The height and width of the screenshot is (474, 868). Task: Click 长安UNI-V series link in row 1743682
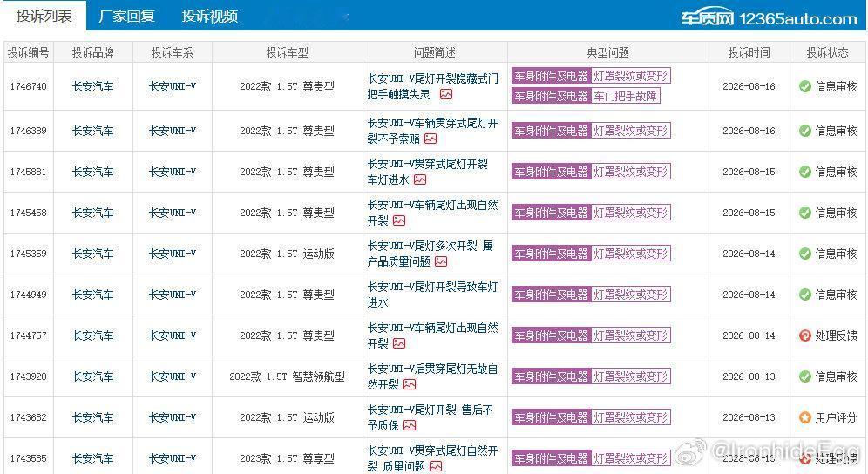pos(173,417)
